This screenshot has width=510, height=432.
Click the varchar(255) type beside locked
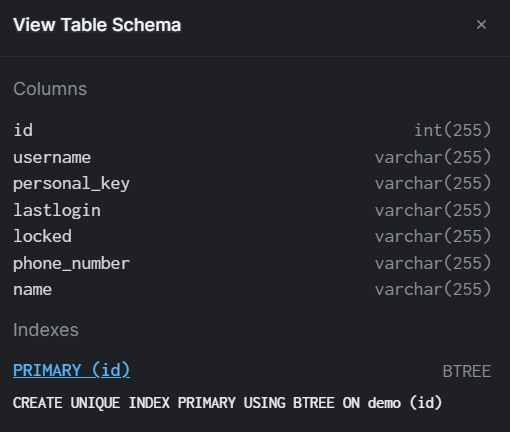[433, 236]
